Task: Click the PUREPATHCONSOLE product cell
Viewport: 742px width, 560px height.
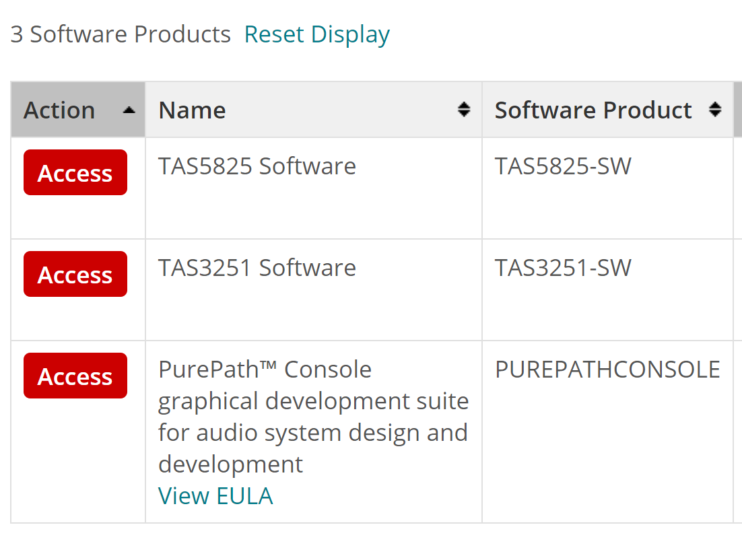Action: click(607, 432)
